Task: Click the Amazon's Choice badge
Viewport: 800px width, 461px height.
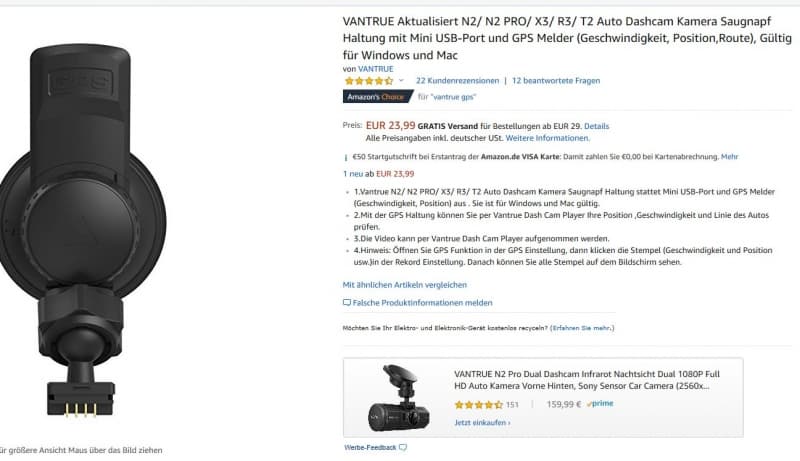Action: click(378, 96)
